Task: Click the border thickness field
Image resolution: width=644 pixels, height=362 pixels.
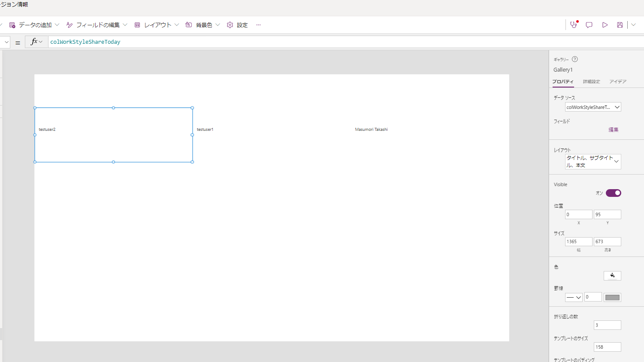Action: 593,297
